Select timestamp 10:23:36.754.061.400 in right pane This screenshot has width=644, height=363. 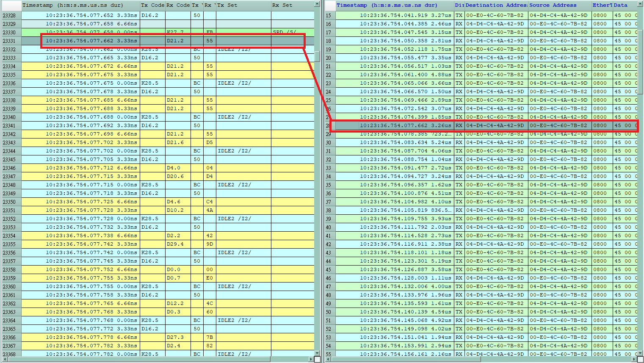[395, 75]
